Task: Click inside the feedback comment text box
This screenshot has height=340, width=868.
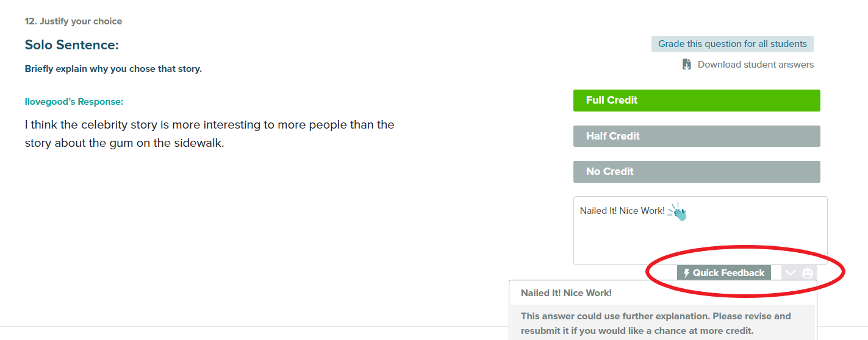Action: (700, 241)
